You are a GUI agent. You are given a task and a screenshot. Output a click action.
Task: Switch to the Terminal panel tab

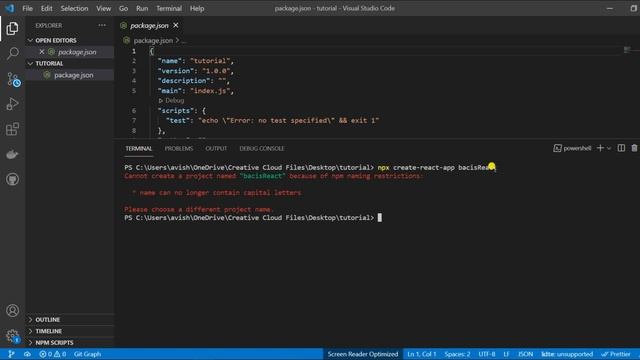coord(139,149)
